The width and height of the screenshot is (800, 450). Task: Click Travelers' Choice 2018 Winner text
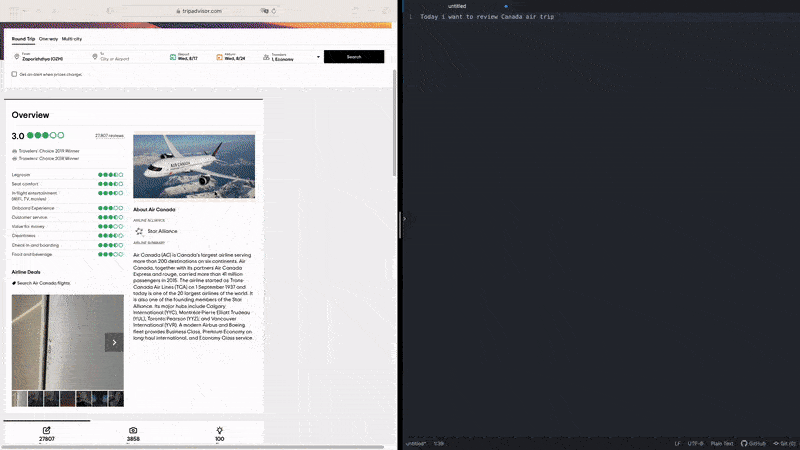49,159
